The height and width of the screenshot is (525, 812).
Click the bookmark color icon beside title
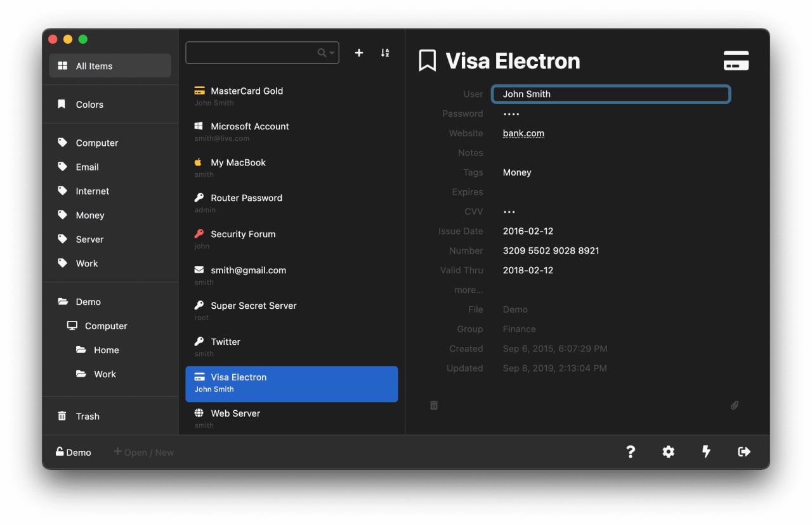coord(428,61)
